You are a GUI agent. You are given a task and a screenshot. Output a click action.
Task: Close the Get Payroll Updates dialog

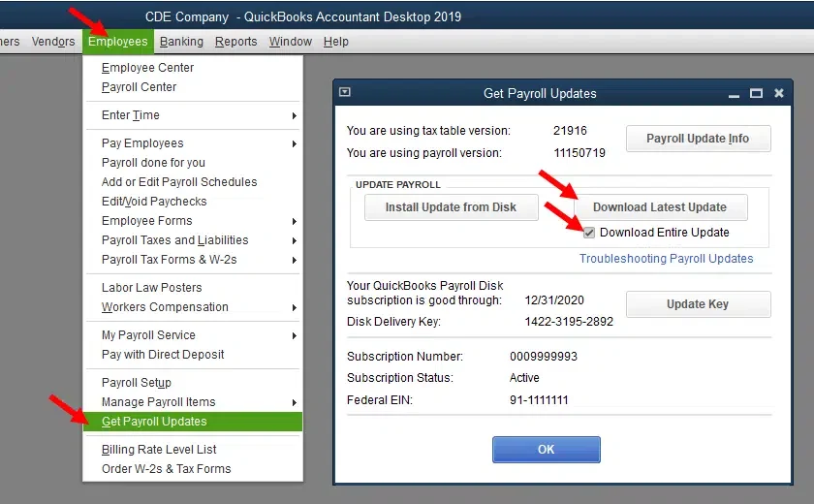779,93
